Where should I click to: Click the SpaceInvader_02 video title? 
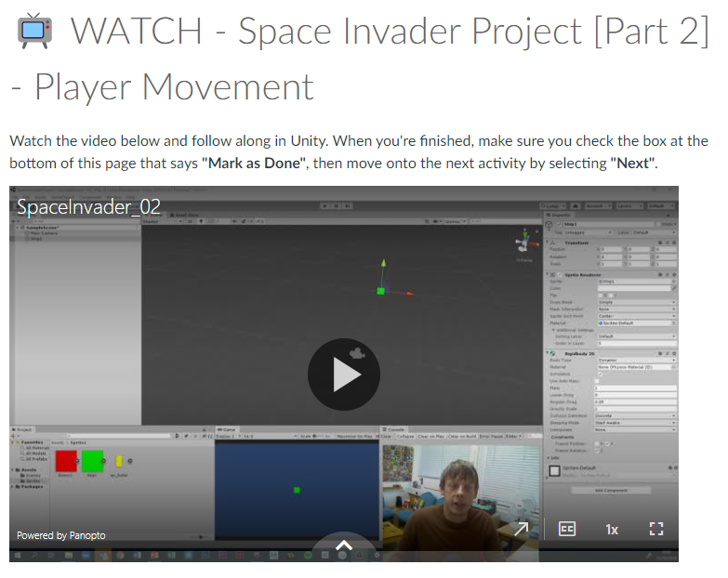pos(88,206)
